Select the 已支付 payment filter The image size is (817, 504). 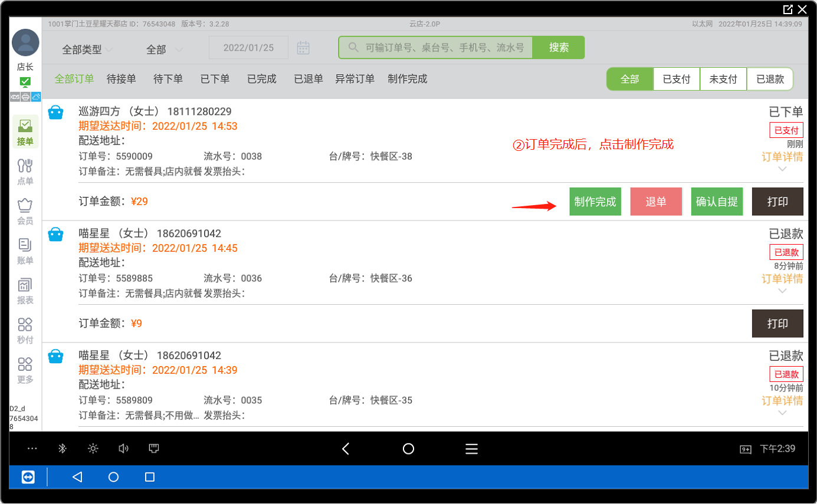point(677,79)
